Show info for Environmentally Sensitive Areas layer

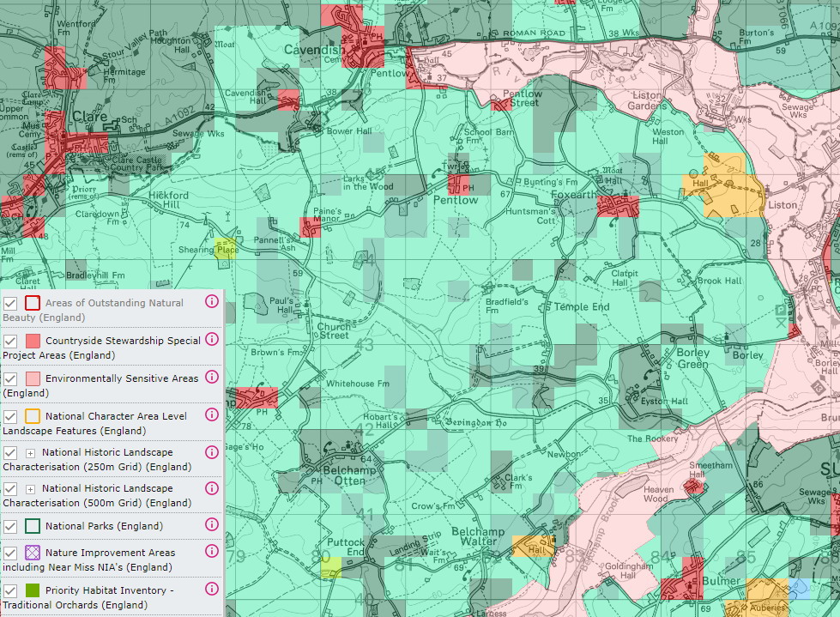[x=212, y=377]
